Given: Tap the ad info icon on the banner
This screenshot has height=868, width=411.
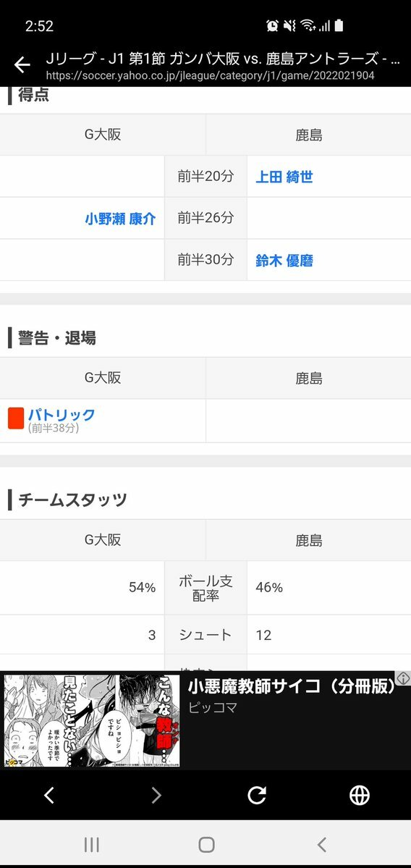Looking at the screenshot, I should click(403, 678).
